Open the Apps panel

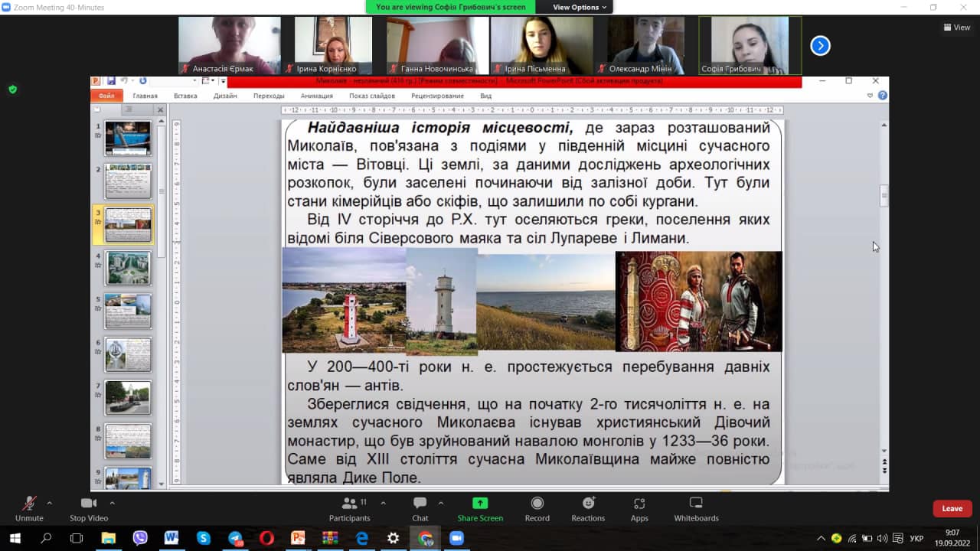point(639,504)
